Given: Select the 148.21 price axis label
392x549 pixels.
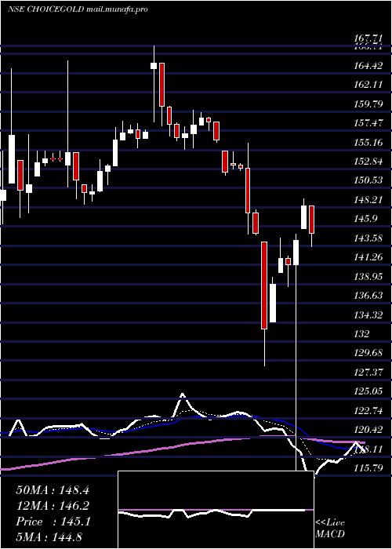Looking at the screenshot, I should (x=369, y=199).
